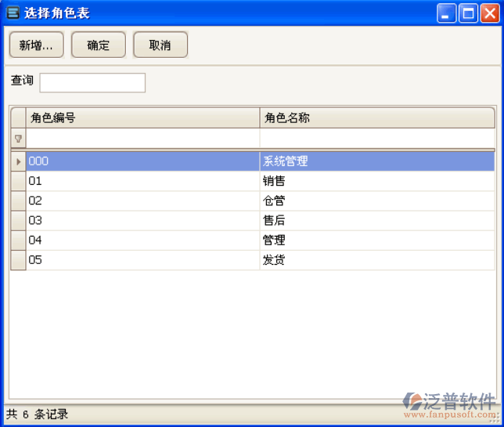Select the 管理 role name cell

point(377,240)
